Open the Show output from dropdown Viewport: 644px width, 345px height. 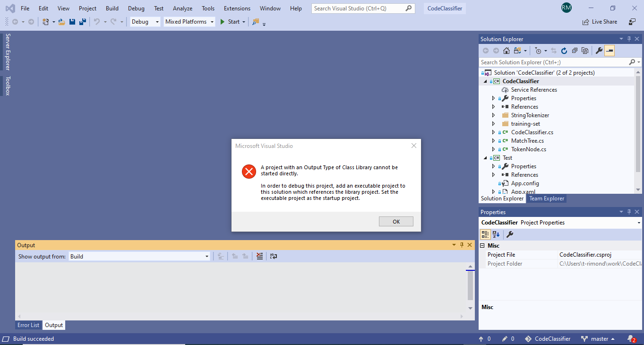point(139,257)
